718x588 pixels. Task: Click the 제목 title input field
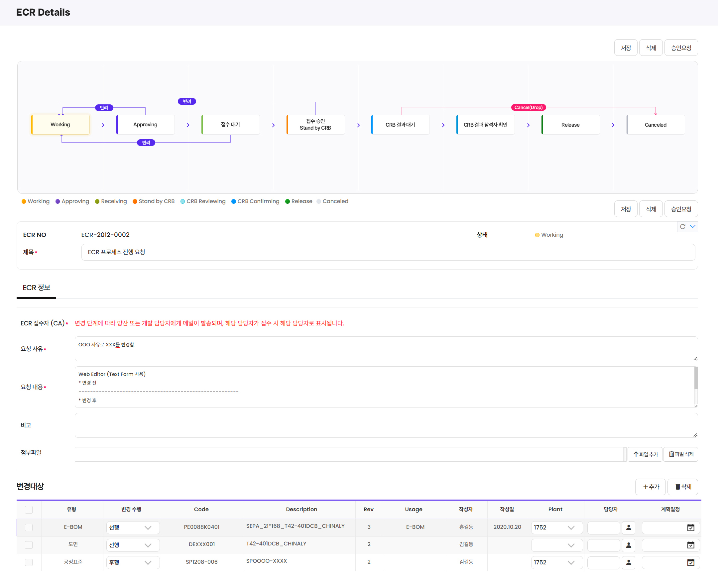click(x=388, y=252)
